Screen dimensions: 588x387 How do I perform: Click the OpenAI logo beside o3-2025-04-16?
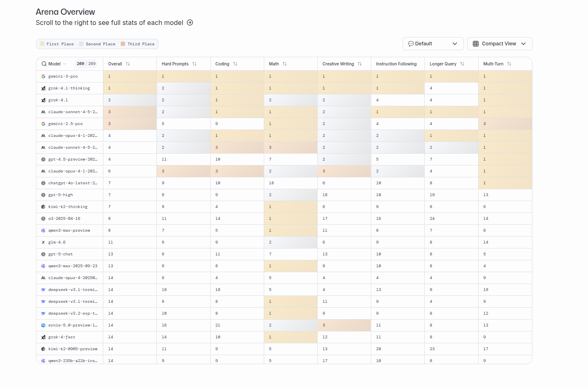(43, 219)
